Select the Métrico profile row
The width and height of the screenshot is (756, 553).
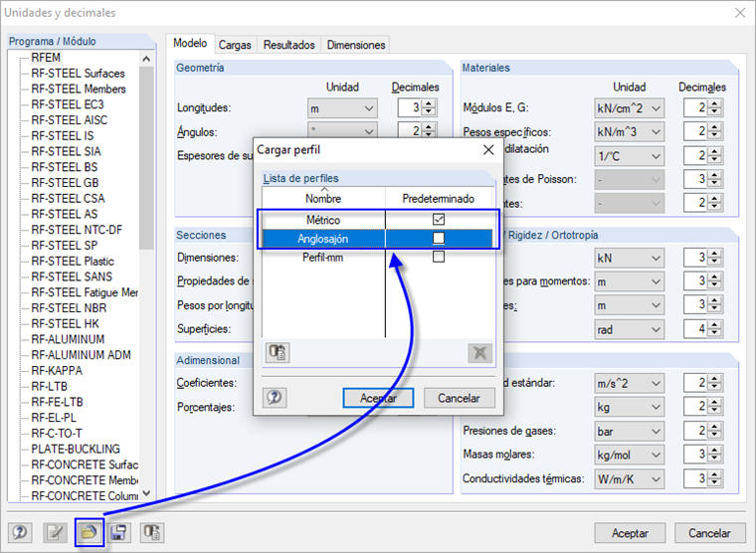377,220
